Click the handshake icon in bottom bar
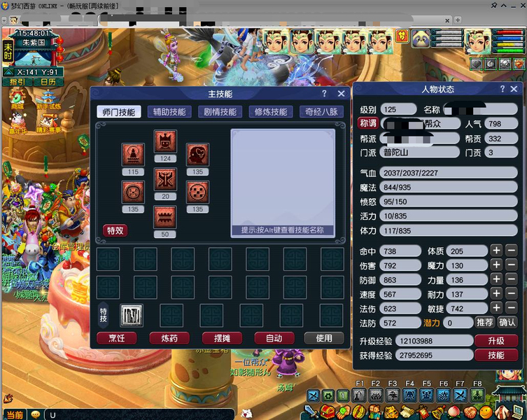Image resolution: width=527 pixels, height=420 pixels. 470,412
